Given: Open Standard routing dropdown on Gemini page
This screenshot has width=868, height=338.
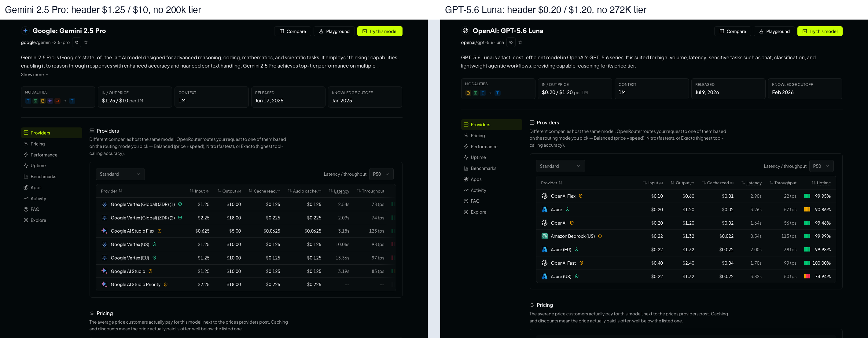Looking at the screenshot, I should click(120, 174).
